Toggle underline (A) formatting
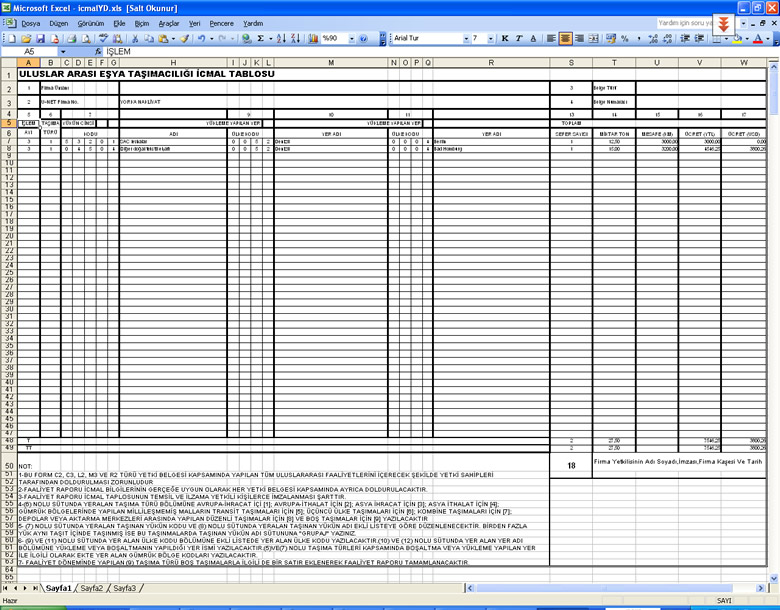 (533, 38)
